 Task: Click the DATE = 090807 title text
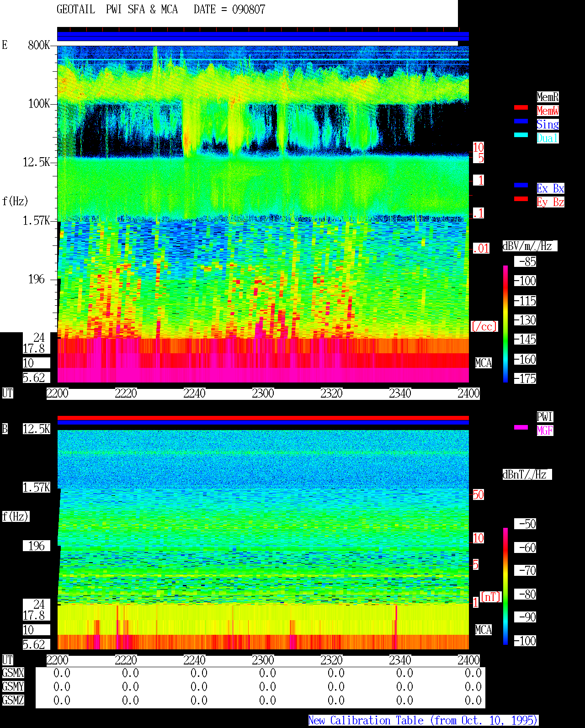229,10
